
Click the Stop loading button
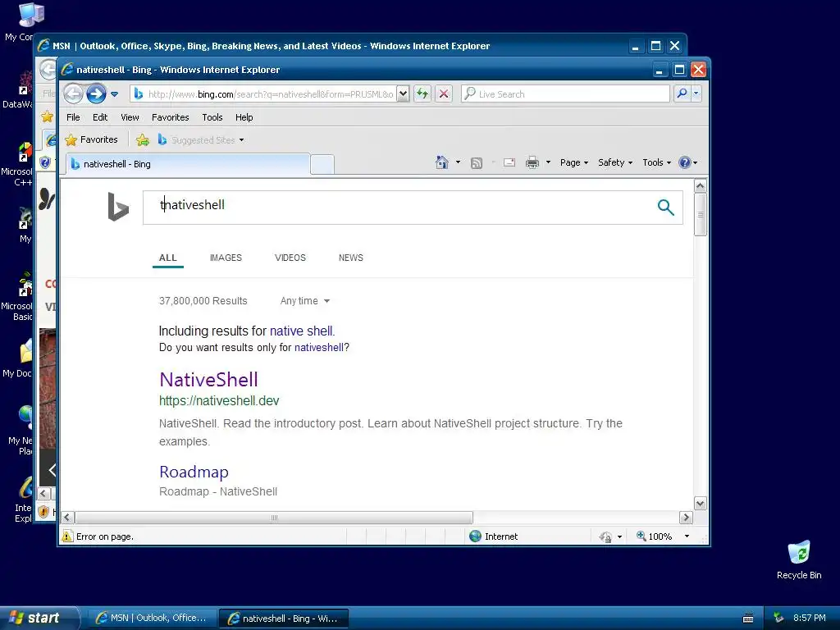444,94
